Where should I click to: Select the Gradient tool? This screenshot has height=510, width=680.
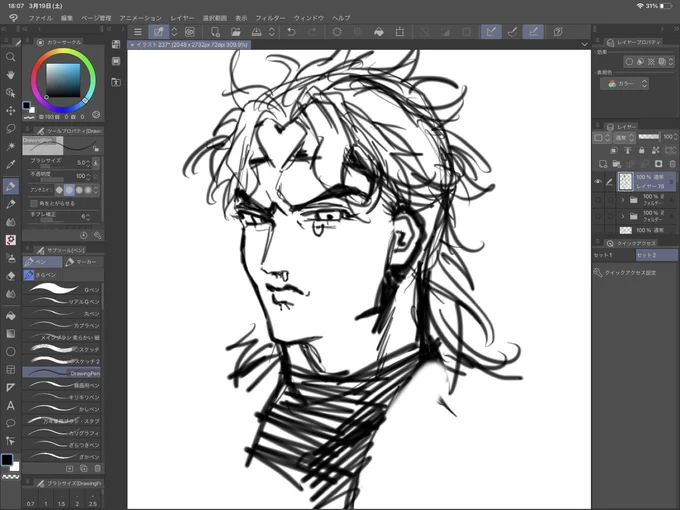(x=10, y=333)
